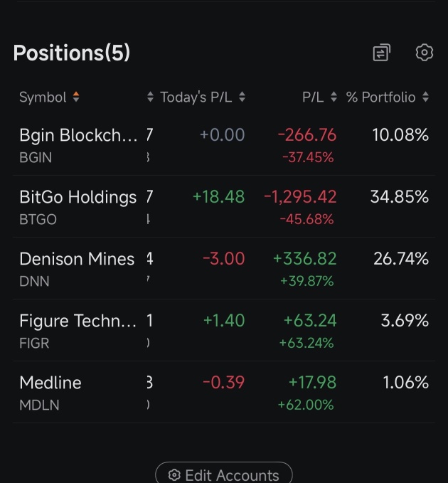Tap the Edit Accounts button
The image size is (448, 483).
click(224, 472)
